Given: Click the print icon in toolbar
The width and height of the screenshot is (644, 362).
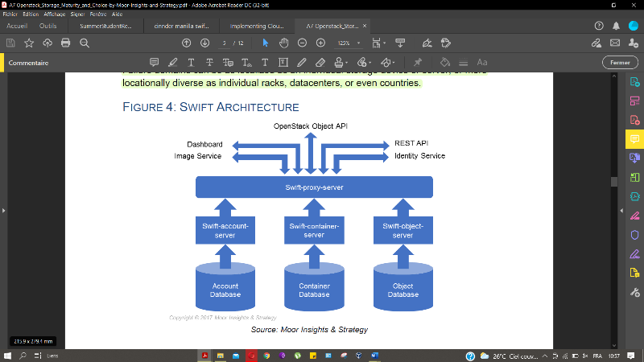Looking at the screenshot, I should tap(66, 43).
